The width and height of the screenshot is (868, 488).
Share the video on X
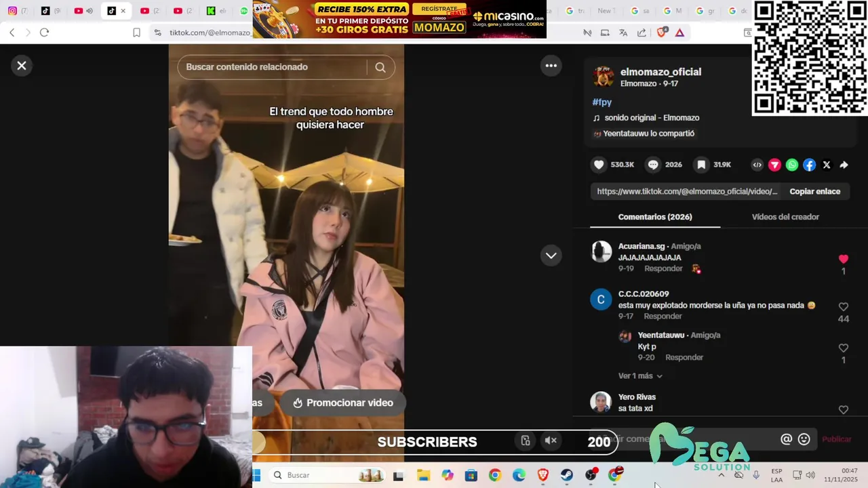(827, 165)
